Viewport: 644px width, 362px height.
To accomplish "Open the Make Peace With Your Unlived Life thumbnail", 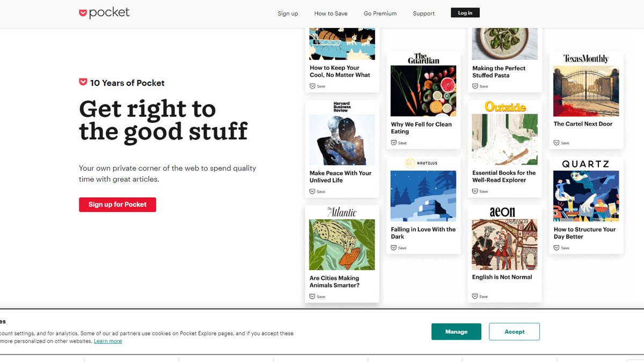I will point(342,139).
